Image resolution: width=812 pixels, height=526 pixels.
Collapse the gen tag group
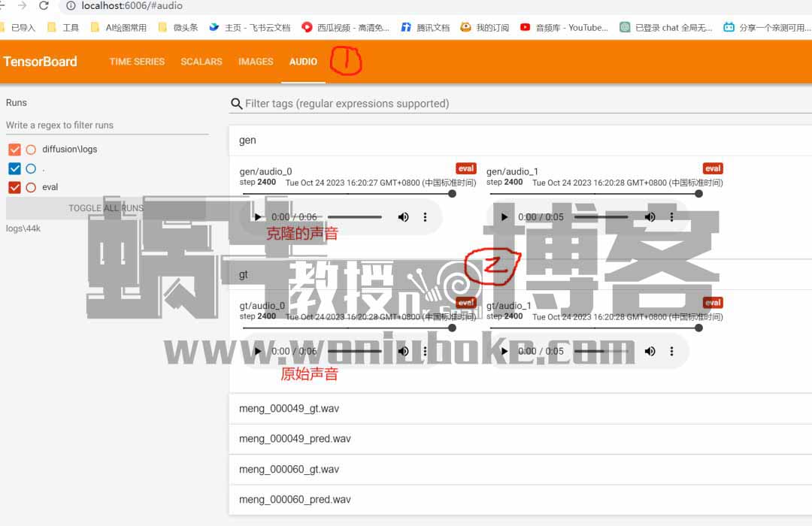[247, 140]
